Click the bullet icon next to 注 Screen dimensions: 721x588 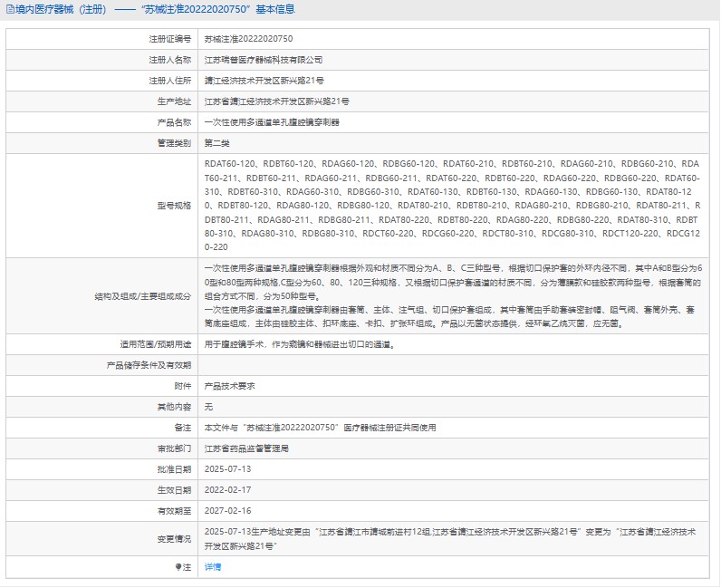click(x=178, y=567)
